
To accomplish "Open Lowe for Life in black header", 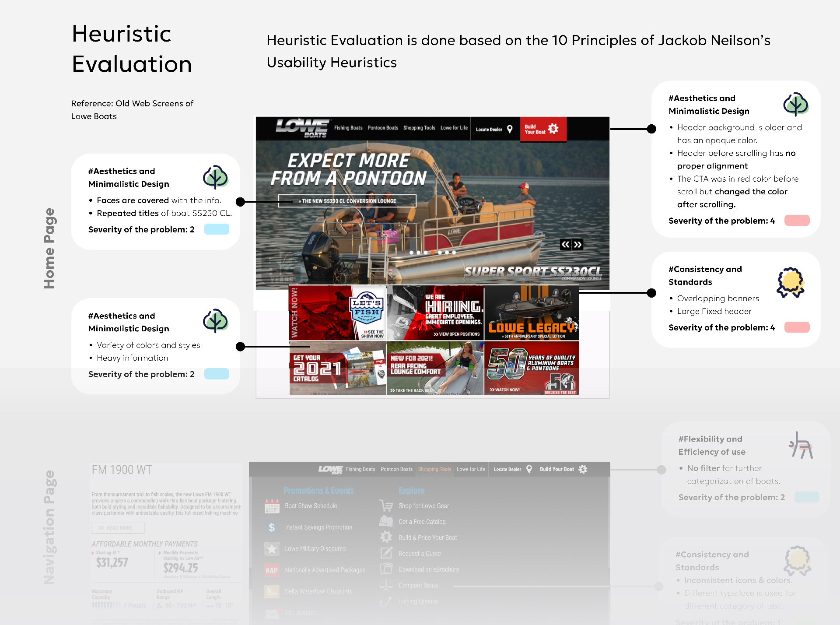I will pos(454,128).
